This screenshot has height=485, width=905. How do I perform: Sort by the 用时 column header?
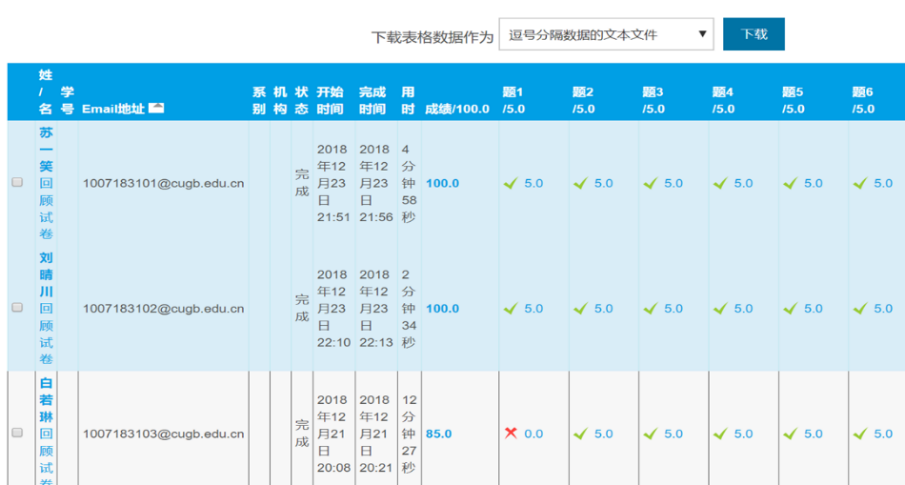[x=408, y=100]
